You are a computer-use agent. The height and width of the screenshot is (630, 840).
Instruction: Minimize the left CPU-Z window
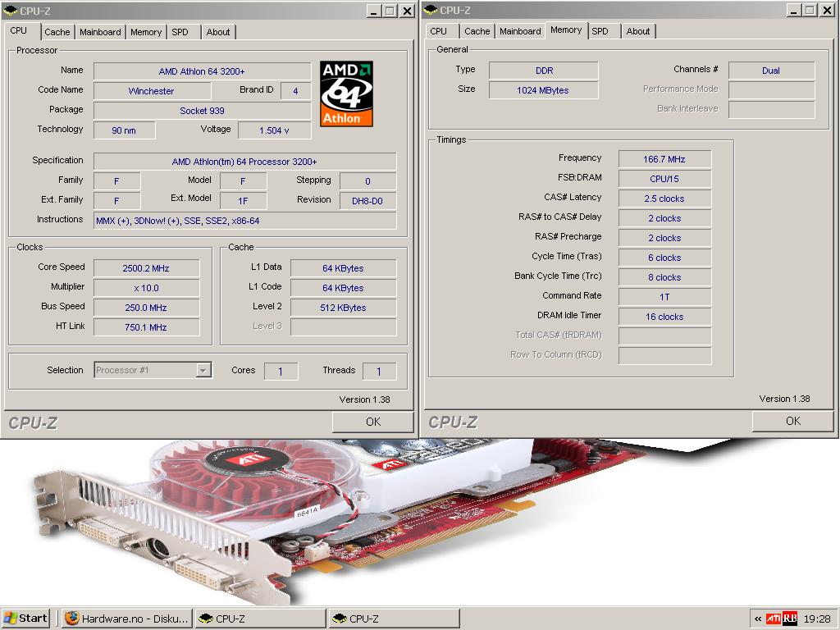tap(374, 11)
